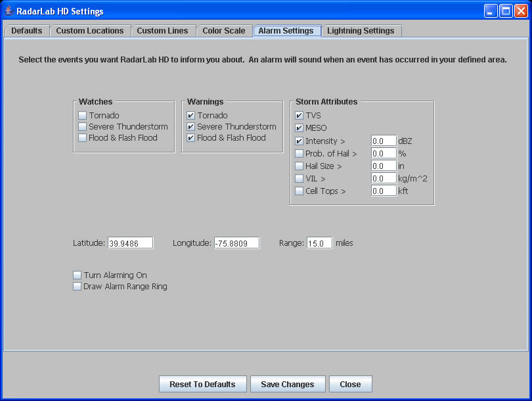Check Severe Thunderstorm under Watches

(x=83, y=127)
